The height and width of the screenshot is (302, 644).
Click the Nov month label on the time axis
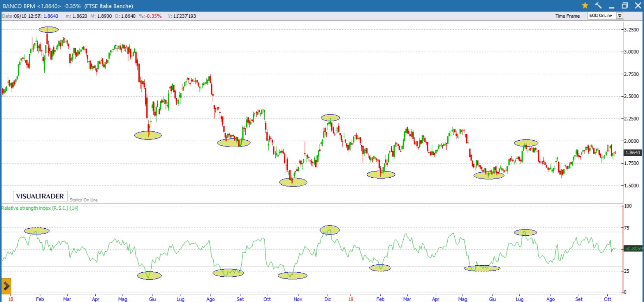pyautogui.click(x=298, y=299)
